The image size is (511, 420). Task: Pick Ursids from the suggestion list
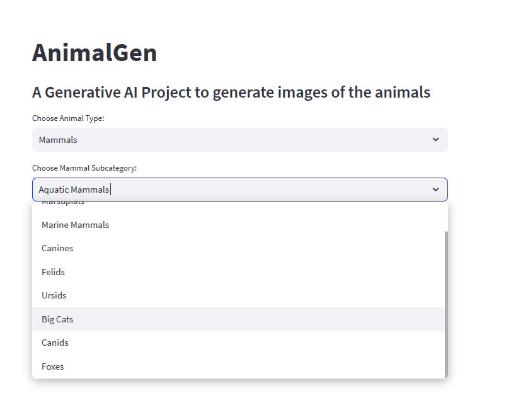pyautogui.click(x=54, y=295)
